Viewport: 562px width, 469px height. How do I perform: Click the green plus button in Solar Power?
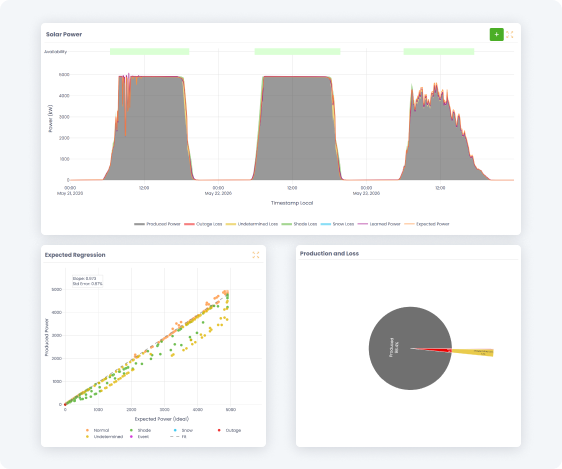[496, 34]
